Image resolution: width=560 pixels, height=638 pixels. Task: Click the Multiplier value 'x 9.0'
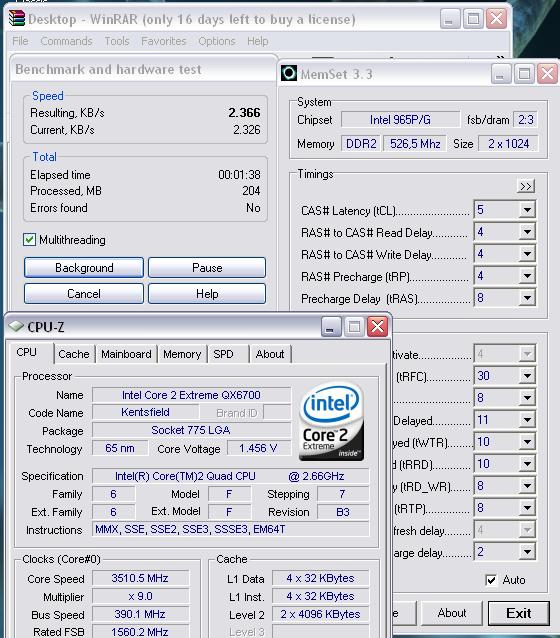pos(140,596)
